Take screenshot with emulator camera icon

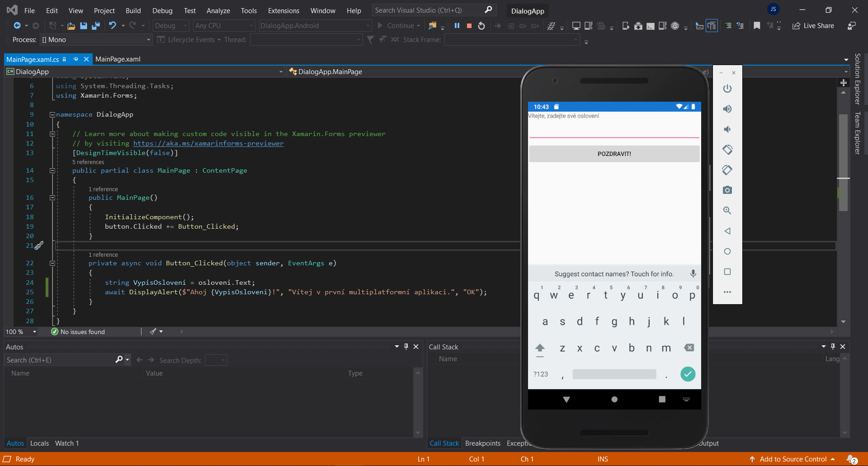pyautogui.click(x=727, y=190)
